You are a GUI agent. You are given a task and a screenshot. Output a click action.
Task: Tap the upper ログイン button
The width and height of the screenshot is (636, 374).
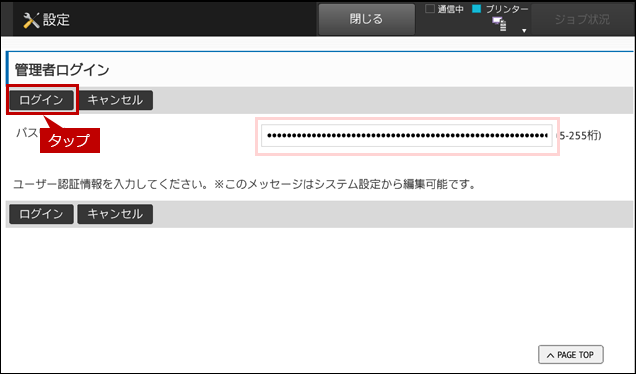tap(41, 100)
